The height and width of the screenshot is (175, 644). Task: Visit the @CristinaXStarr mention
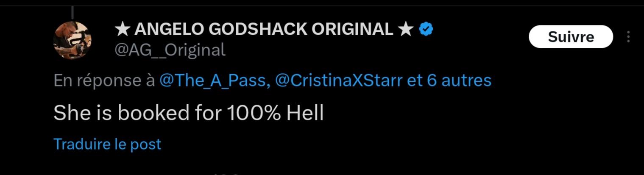click(339, 81)
